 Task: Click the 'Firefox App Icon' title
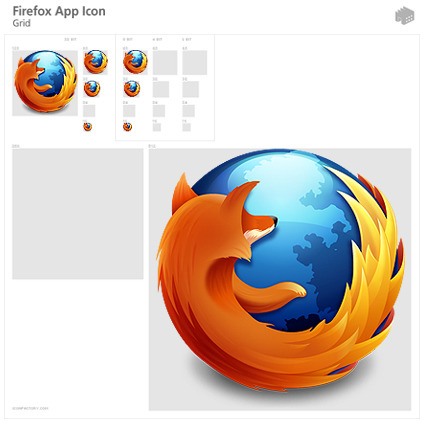[x=59, y=11]
